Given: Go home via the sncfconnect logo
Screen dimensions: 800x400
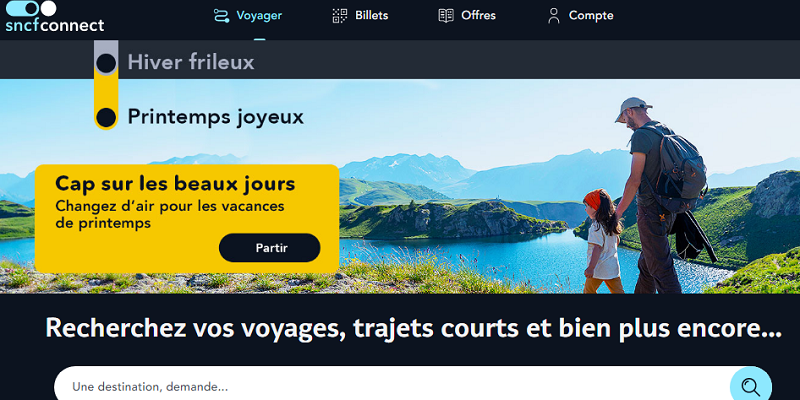Looking at the screenshot, I should click(55, 17).
